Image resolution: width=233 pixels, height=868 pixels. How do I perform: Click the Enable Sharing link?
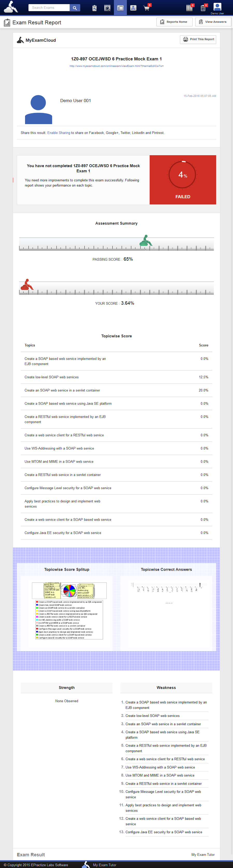[59, 133]
